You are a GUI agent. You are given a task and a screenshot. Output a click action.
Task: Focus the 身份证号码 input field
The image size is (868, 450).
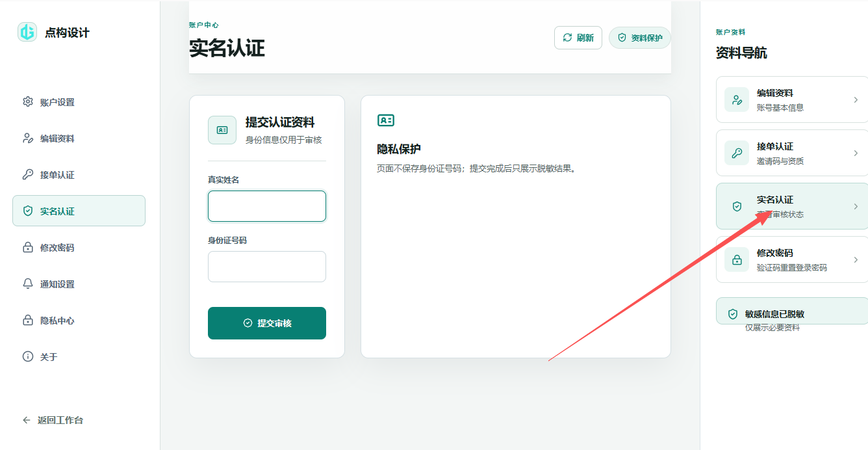click(x=267, y=267)
